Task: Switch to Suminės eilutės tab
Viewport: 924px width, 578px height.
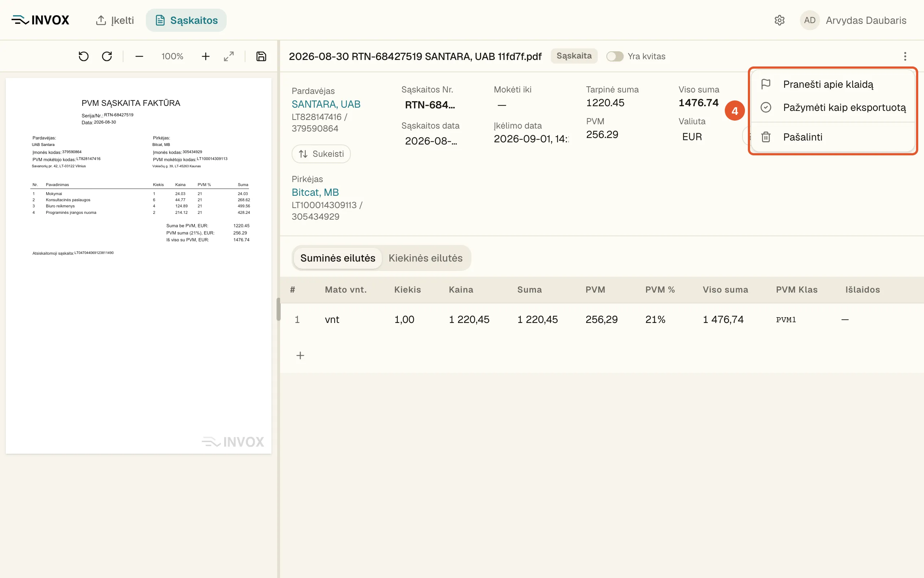Action: pos(337,258)
